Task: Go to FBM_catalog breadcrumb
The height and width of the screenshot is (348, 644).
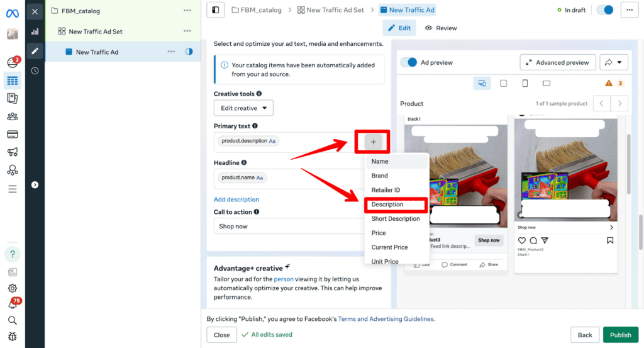Action: [x=257, y=10]
